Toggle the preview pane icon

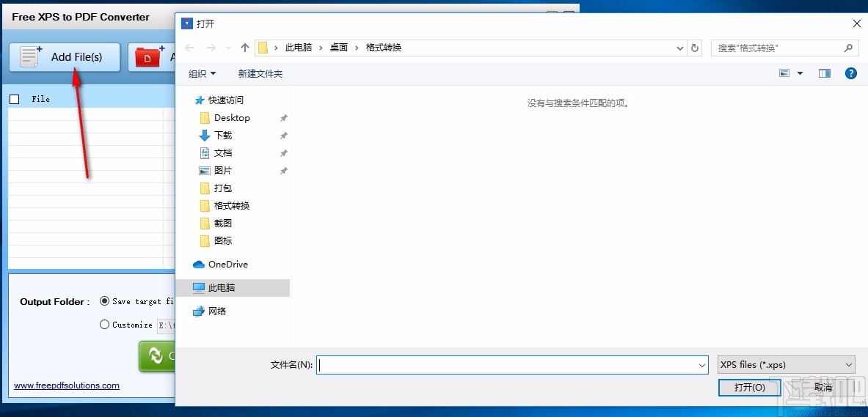[825, 73]
